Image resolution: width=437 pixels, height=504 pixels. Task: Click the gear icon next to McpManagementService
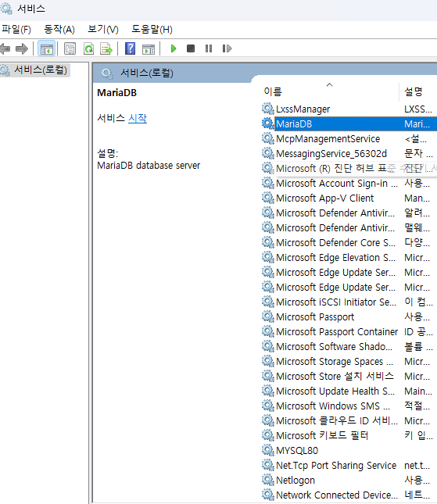tap(267, 138)
